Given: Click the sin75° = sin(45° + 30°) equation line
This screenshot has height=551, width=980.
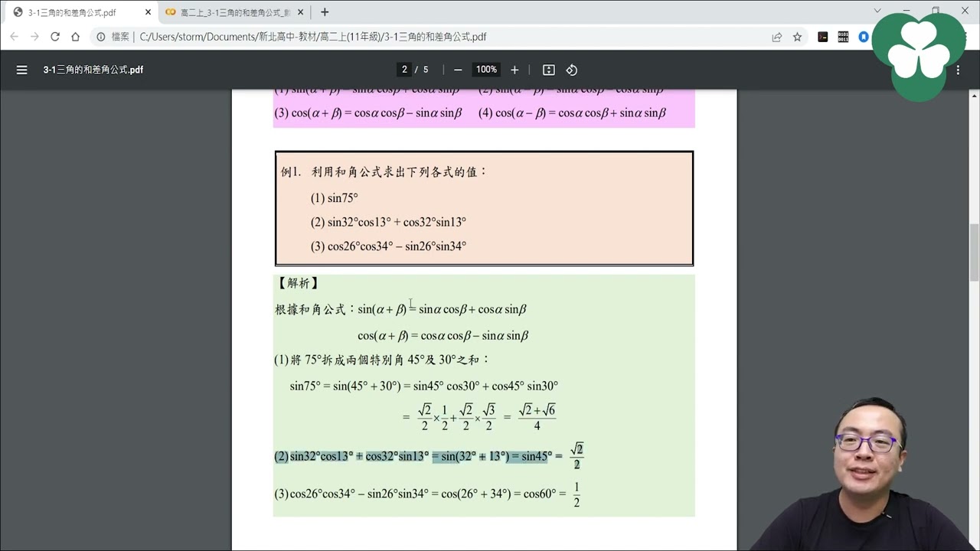Looking at the screenshot, I should click(424, 386).
